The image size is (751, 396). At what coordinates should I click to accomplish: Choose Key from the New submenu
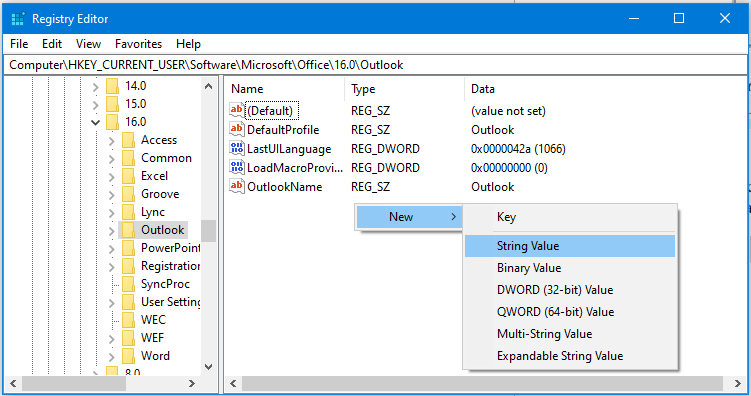click(x=570, y=217)
